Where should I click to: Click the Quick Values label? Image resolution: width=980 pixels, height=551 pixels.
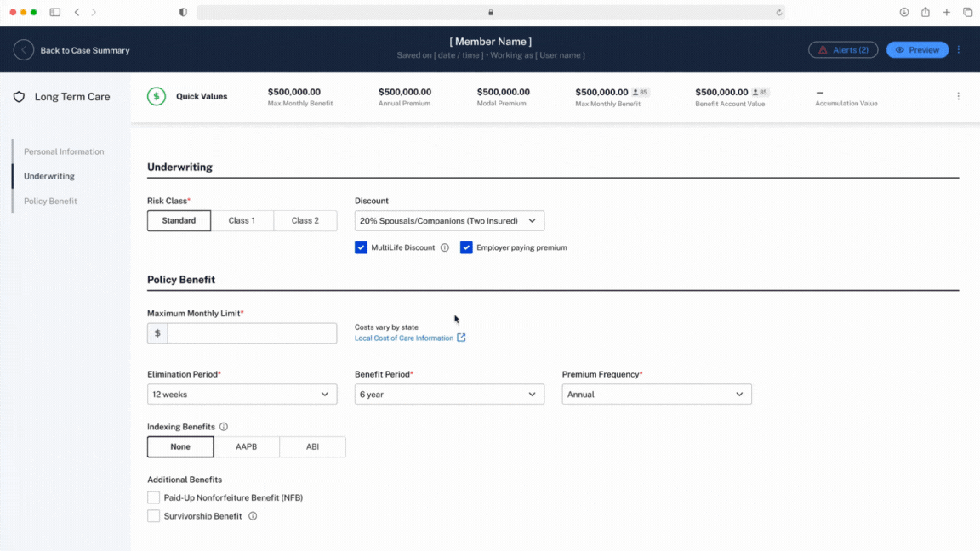tap(202, 96)
